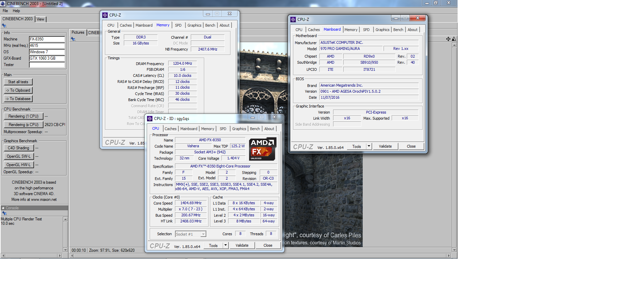The image size is (644, 307).
Task: Click Tools button in the Mainboard window
Action: point(357,147)
